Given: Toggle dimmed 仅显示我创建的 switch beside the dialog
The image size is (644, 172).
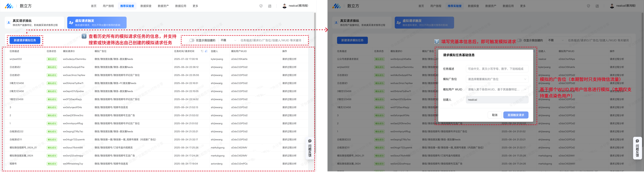Looking at the screenshot, I should point(519,40).
